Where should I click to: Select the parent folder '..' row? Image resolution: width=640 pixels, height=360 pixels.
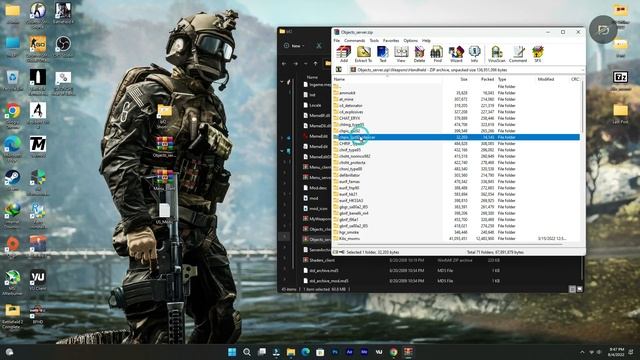tap(456, 87)
